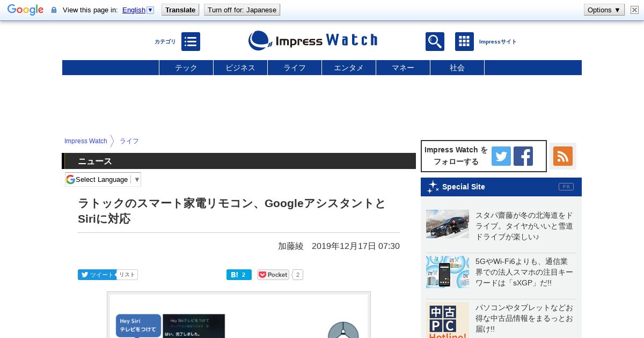The width and height of the screenshot is (644, 338).
Task: Open the エンタメ navigation tab
Action: 349,68
